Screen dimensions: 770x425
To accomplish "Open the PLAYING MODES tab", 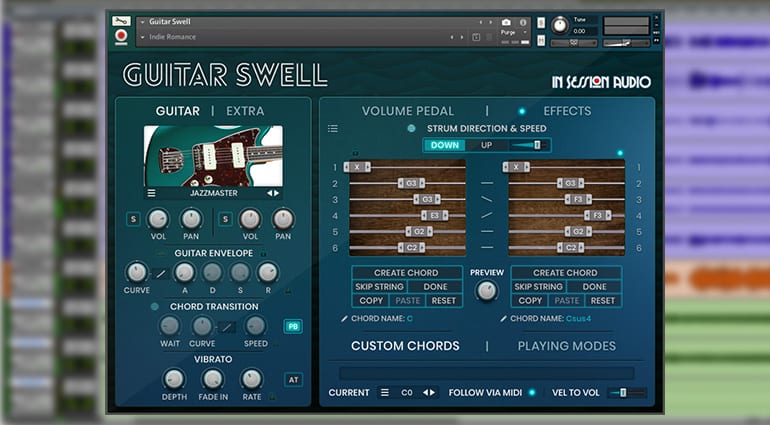I will [x=567, y=346].
